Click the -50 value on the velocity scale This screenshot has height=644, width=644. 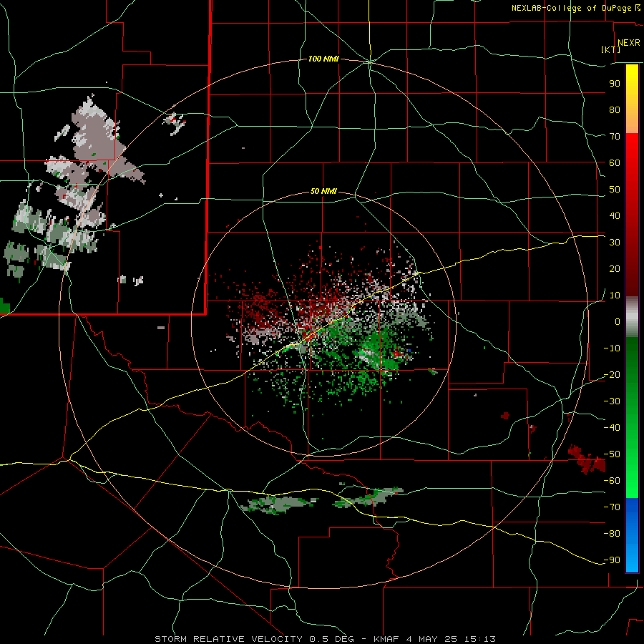(612, 454)
